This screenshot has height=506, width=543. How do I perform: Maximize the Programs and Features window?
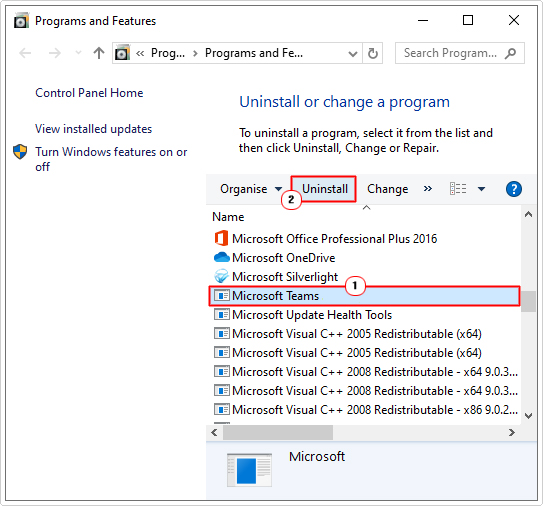click(x=468, y=20)
